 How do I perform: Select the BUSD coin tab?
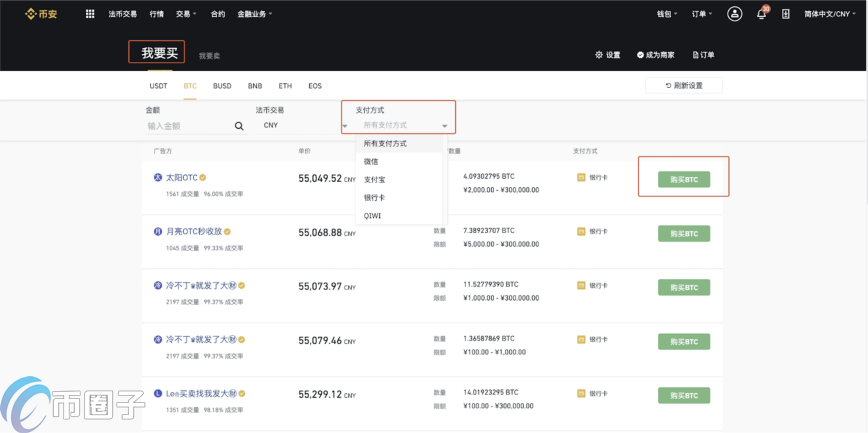(222, 86)
